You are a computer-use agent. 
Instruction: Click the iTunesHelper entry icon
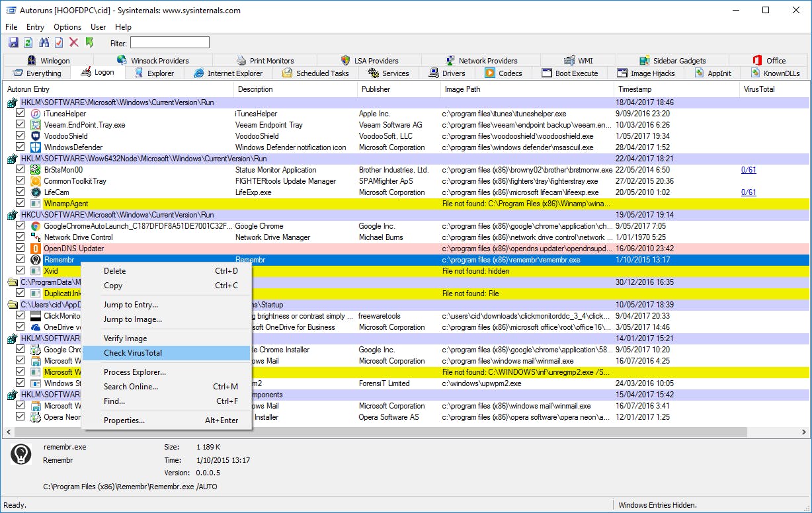[x=36, y=114]
